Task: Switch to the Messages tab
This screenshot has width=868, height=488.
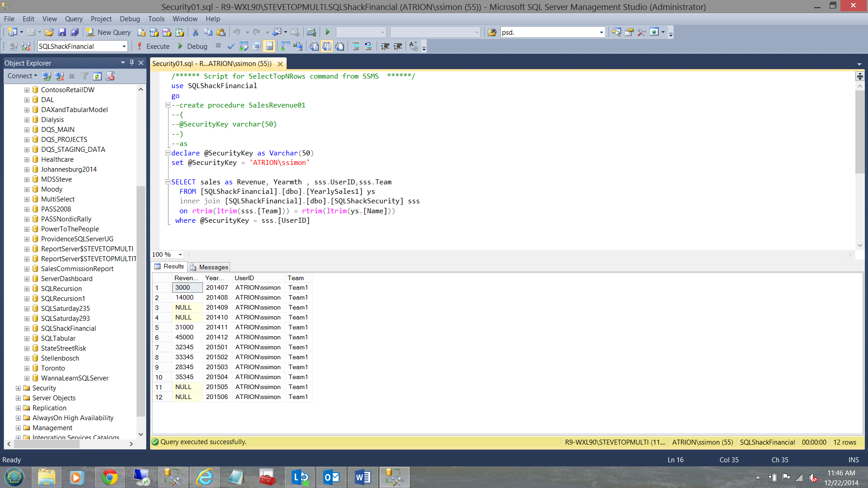Action: (209, 267)
